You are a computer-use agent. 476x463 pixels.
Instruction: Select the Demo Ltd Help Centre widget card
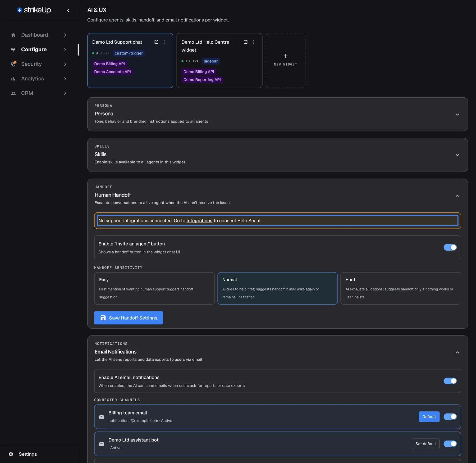tap(219, 60)
